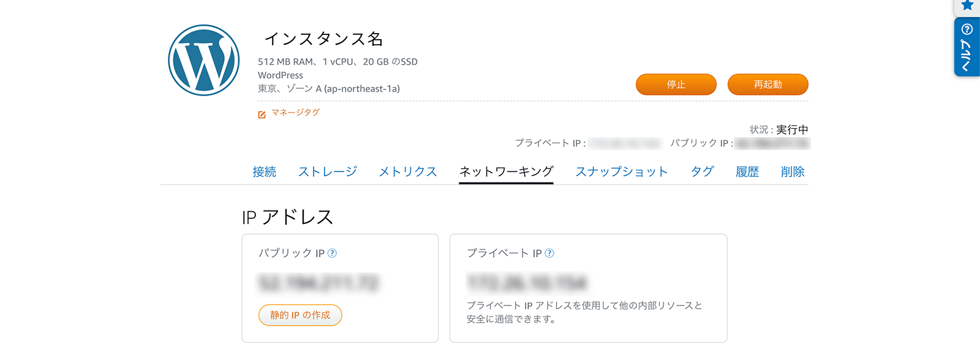This screenshot has width=980, height=360.
Task: Click the blurred public IP address value
Action: [318, 283]
